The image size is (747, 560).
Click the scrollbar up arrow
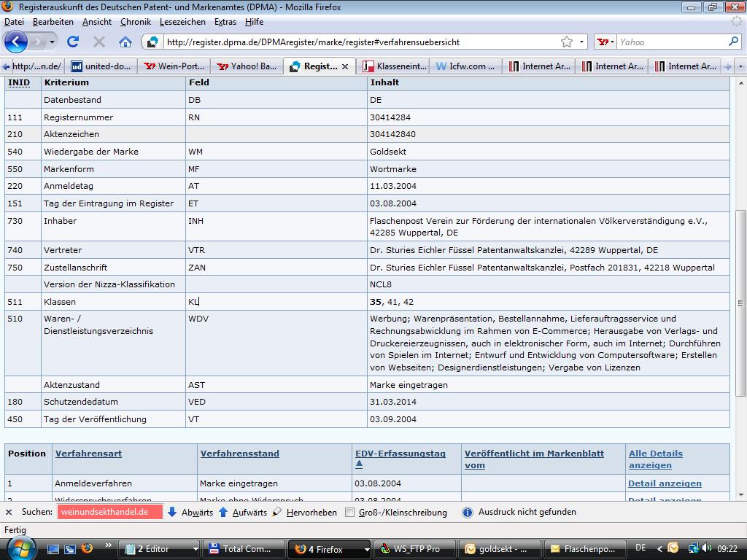tap(740, 82)
